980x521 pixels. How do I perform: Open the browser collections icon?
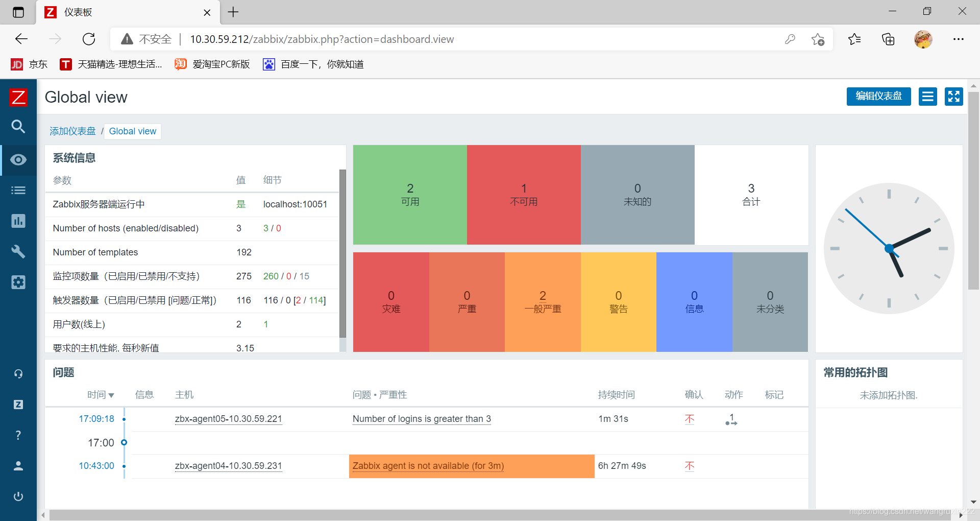888,39
